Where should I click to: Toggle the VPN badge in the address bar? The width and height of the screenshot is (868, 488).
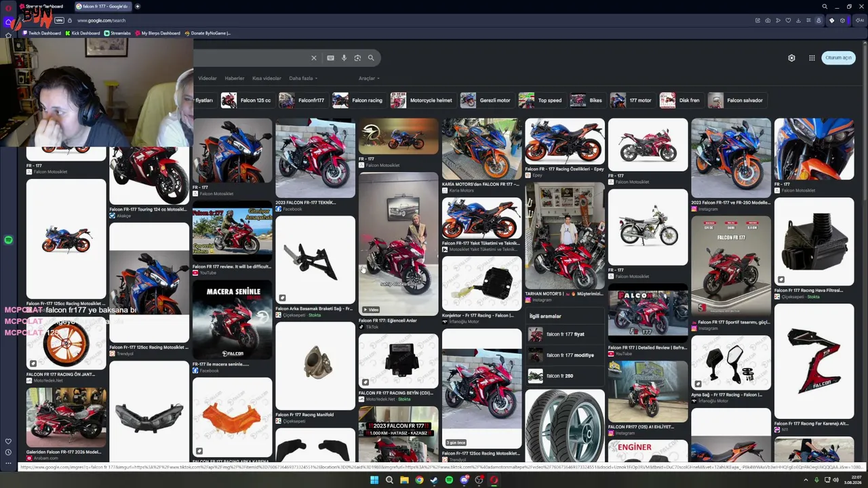coord(59,20)
